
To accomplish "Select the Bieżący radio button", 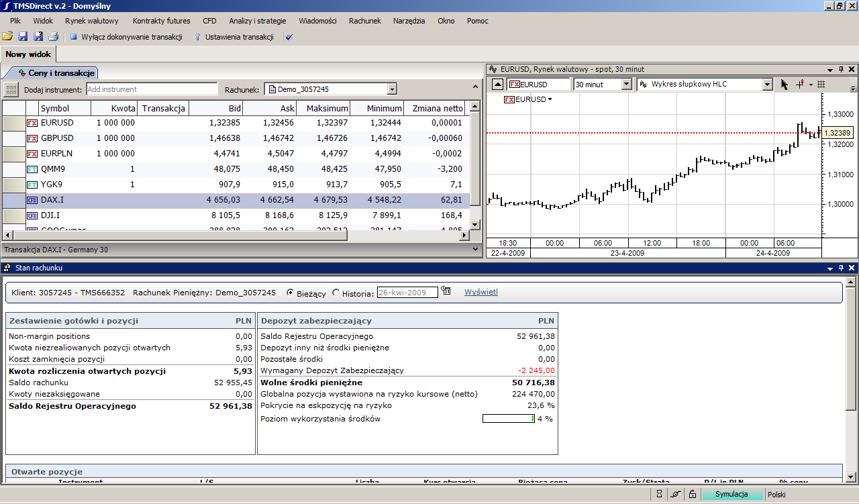I will (290, 293).
